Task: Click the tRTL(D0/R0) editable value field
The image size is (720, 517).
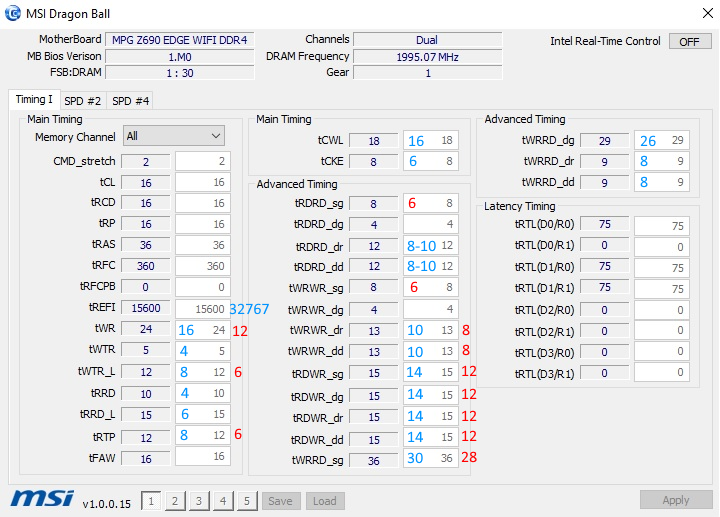Action: (x=662, y=226)
